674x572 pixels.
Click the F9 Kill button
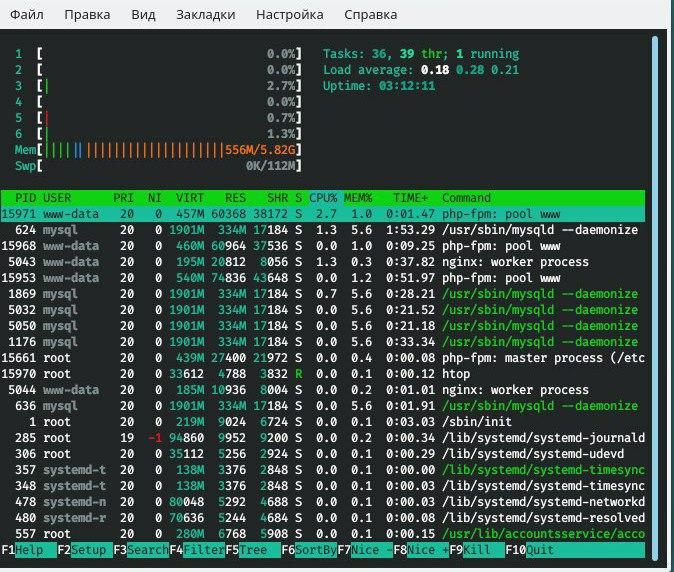tap(477, 550)
